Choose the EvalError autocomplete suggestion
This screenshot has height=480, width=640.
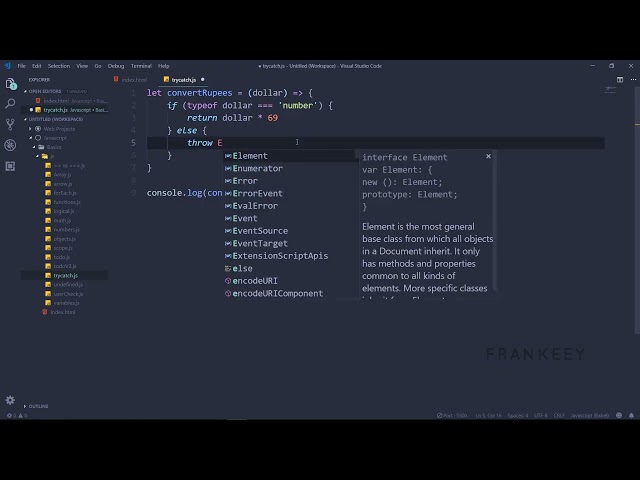pyautogui.click(x=291, y=206)
